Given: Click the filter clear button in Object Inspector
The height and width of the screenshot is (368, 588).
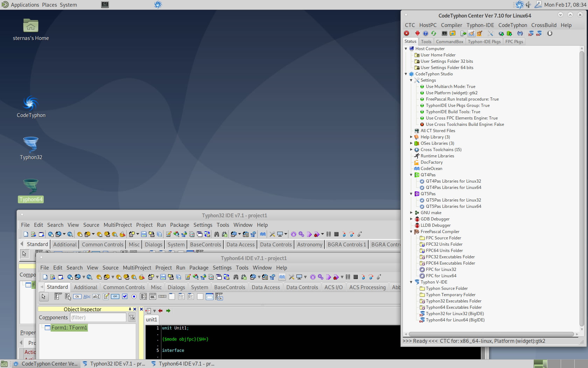Looking at the screenshot, I should point(132,318).
